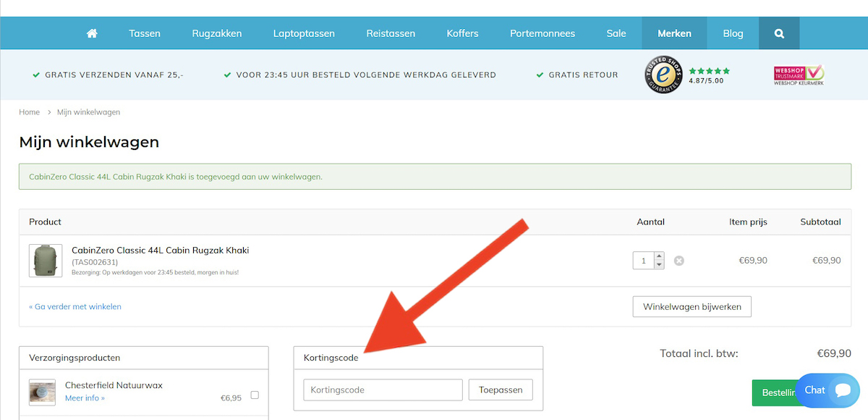
Task: Click the Home breadcrumb link
Action: click(30, 112)
